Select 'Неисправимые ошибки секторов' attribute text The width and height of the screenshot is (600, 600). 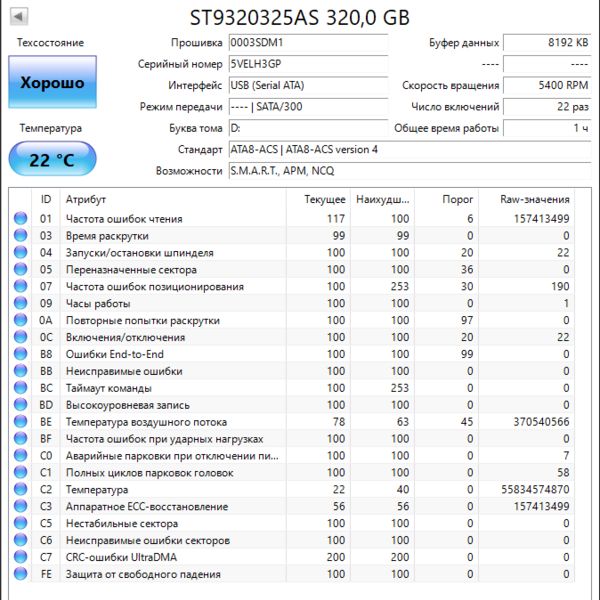coord(148,541)
